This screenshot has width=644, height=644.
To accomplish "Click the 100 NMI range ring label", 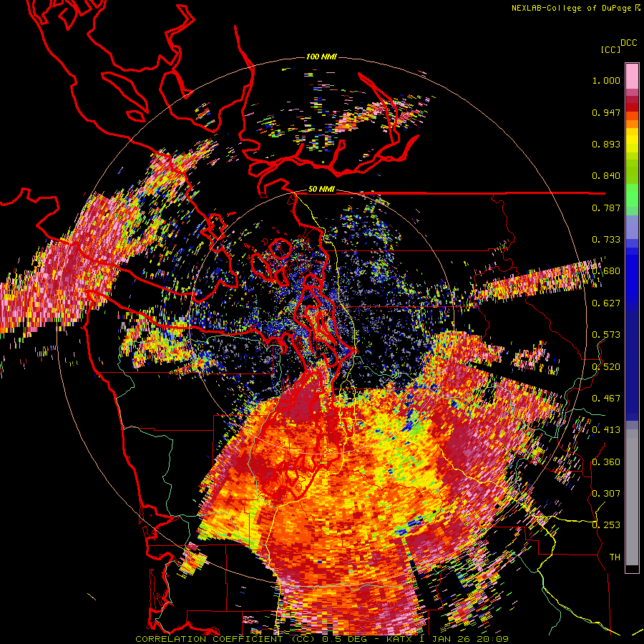I will [x=321, y=57].
